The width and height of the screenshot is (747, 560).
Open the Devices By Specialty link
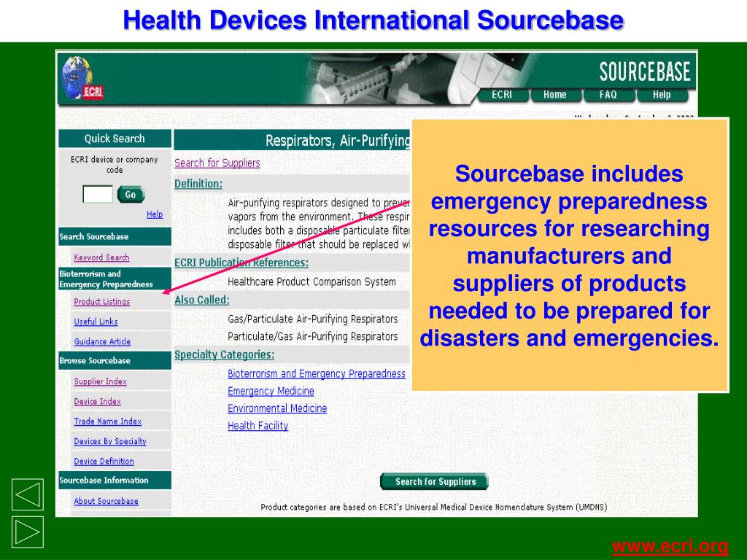click(x=110, y=442)
